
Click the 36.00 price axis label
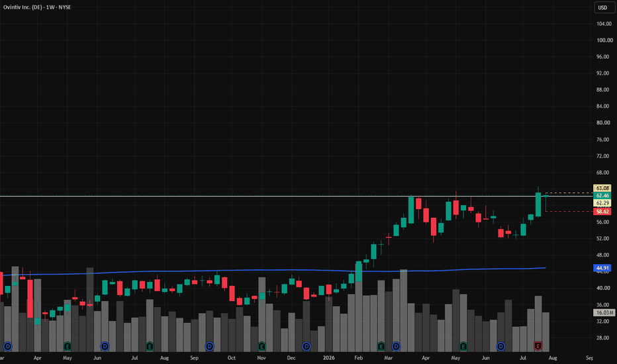[602, 304]
